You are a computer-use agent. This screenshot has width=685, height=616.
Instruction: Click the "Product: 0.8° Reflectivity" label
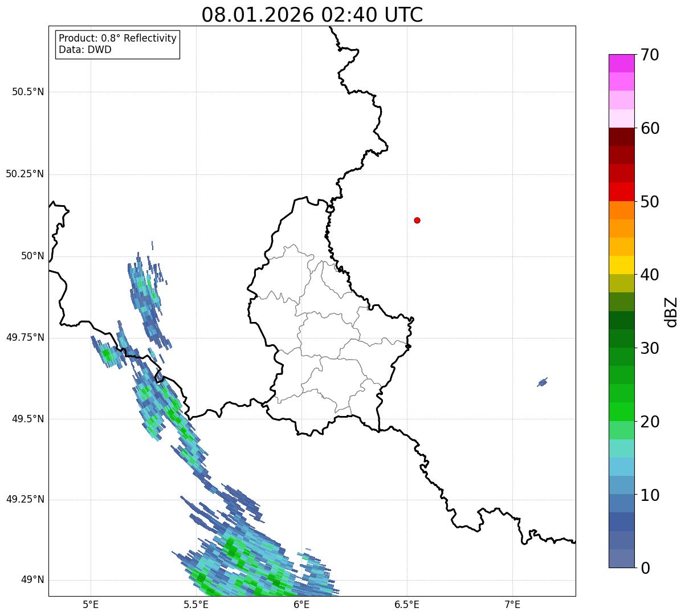coord(118,38)
